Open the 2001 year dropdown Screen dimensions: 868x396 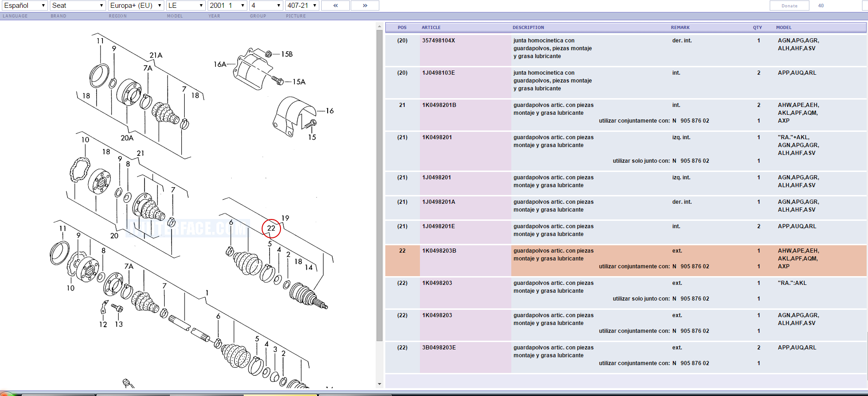(x=227, y=6)
